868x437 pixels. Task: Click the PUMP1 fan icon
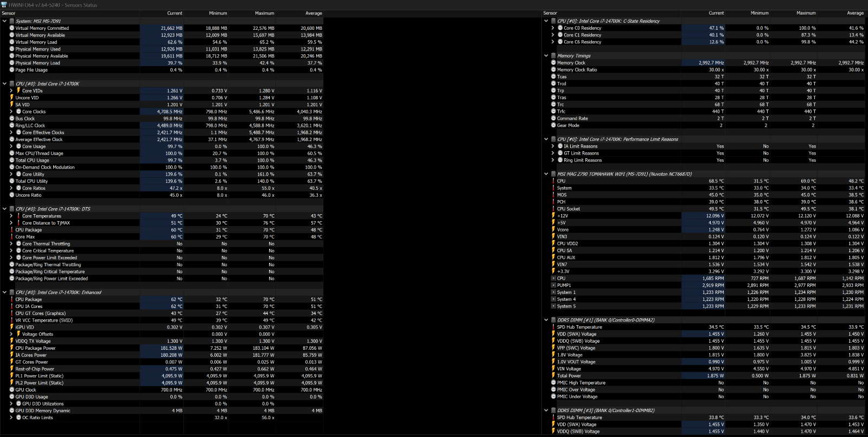pos(553,285)
